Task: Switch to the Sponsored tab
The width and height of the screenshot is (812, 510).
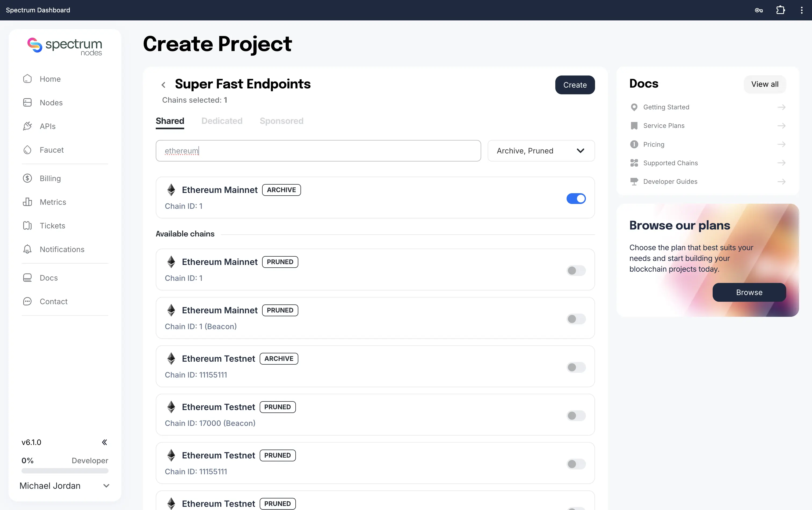Action: pyautogui.click(x=281, y=121)
